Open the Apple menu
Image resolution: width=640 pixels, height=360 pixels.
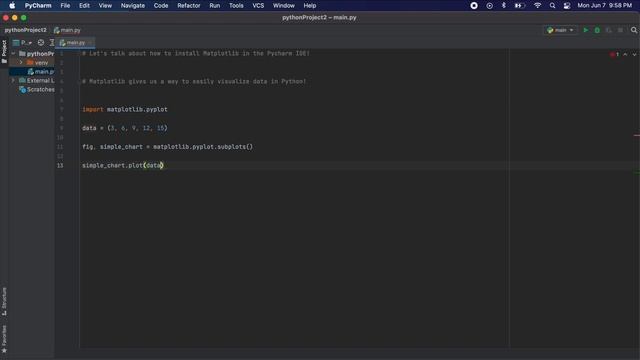click(12, 6)
